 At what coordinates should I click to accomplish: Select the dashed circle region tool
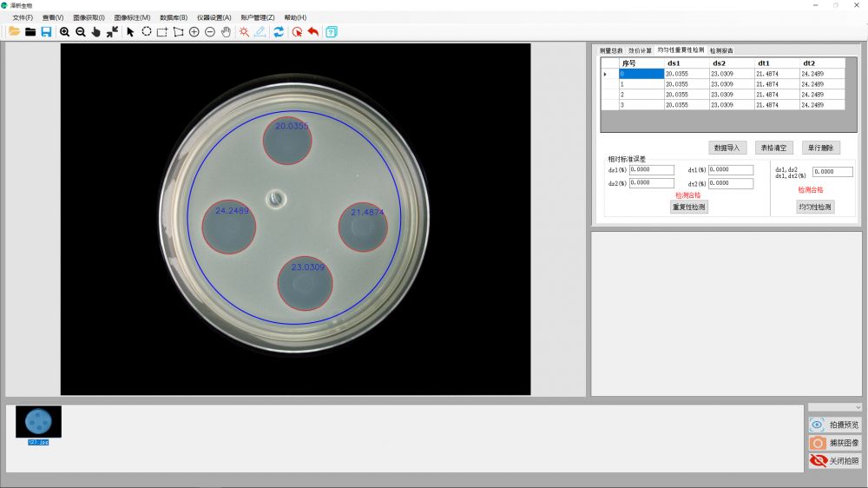(147, 31)
